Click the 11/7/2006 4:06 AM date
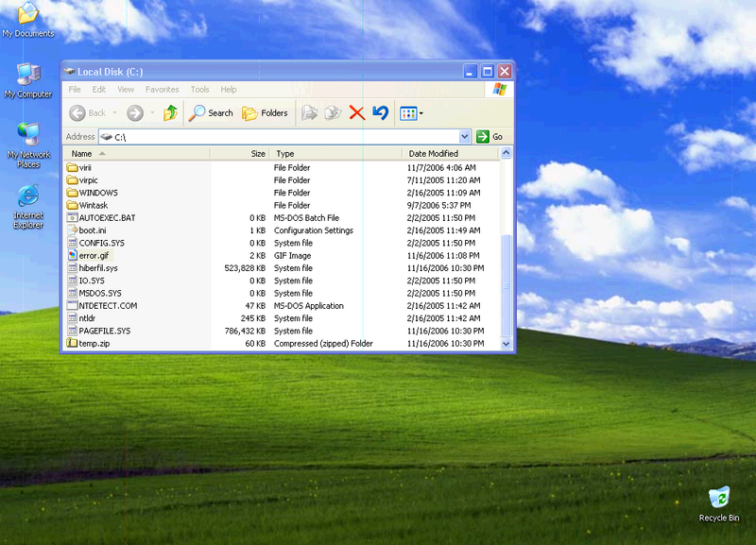This screenshot has height=545, width=756. click(441, 168)
